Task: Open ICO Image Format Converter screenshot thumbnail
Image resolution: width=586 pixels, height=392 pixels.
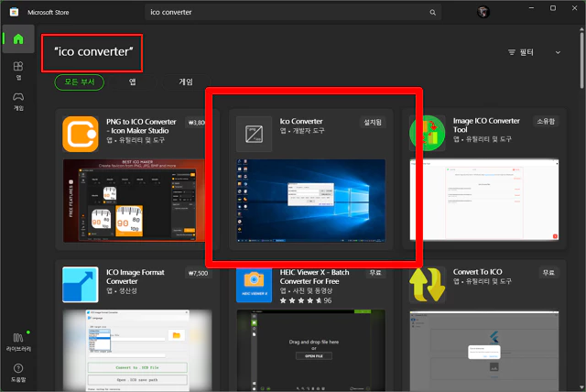Action: tap(137, 351)
